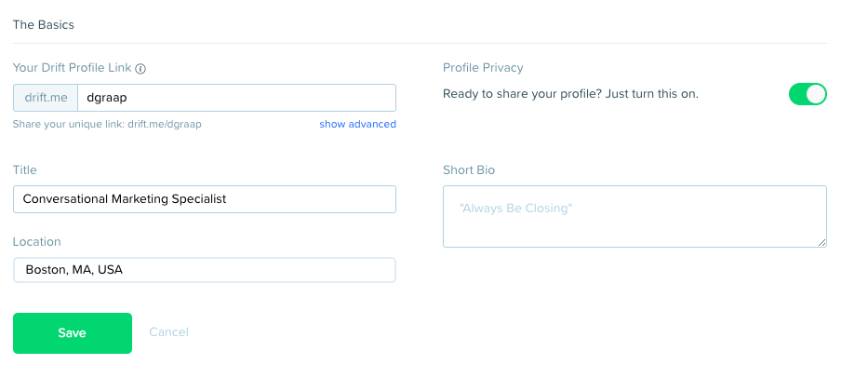Click the Ready to share your profile text
The image size is (868, 378).
tap(570, 94)
